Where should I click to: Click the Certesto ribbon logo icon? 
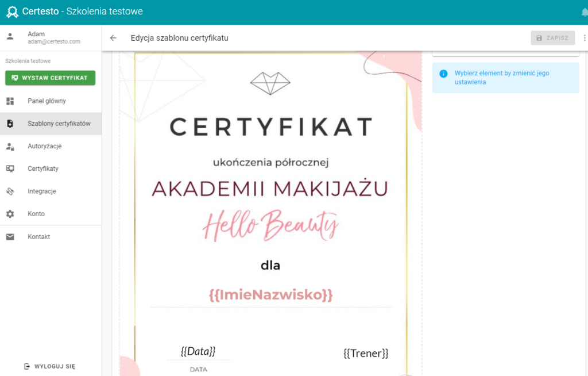(12, 12)
